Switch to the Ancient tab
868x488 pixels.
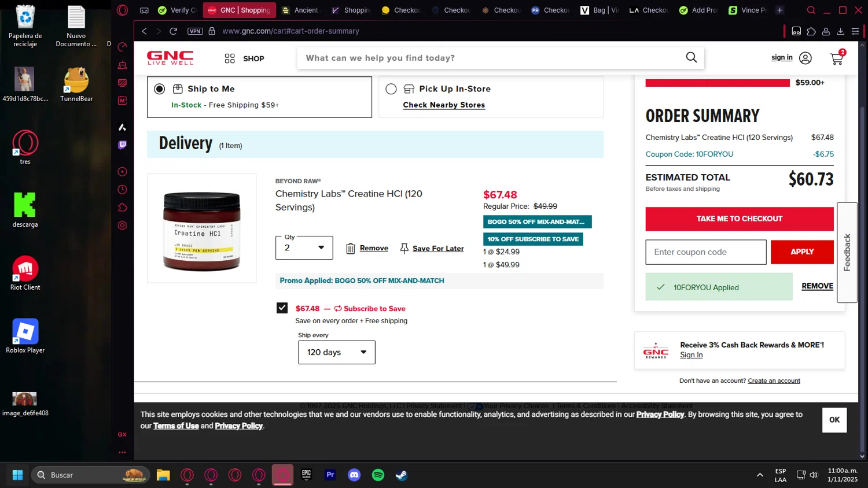pos(301,10)
